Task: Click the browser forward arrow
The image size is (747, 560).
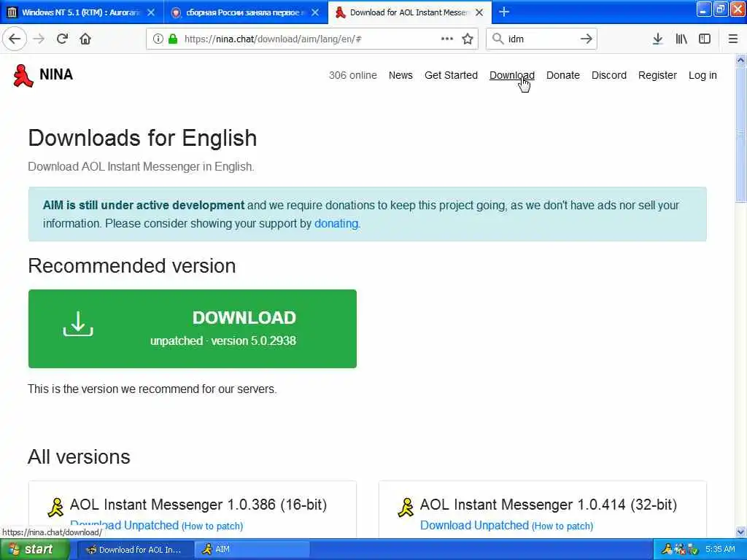Action: [39, 39]
